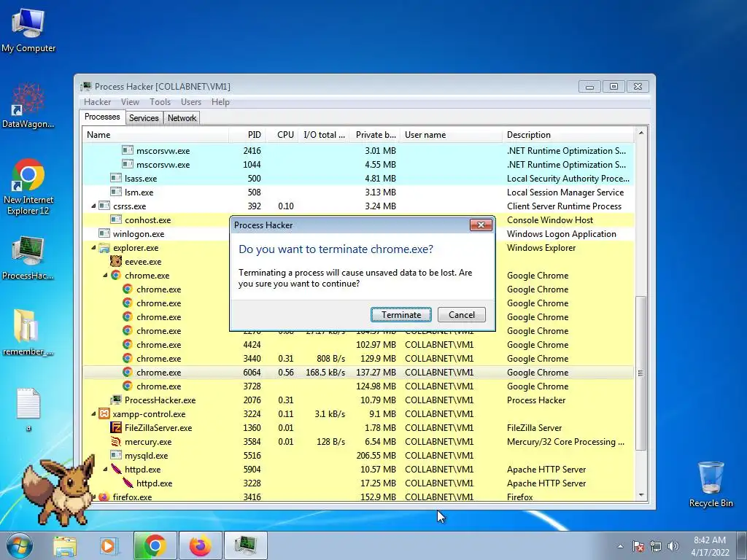Click the Chrome icon of chrome.exe PID 6064
Image resolution: width=747 pixels, height=560 pixels.
click(127, 372)
